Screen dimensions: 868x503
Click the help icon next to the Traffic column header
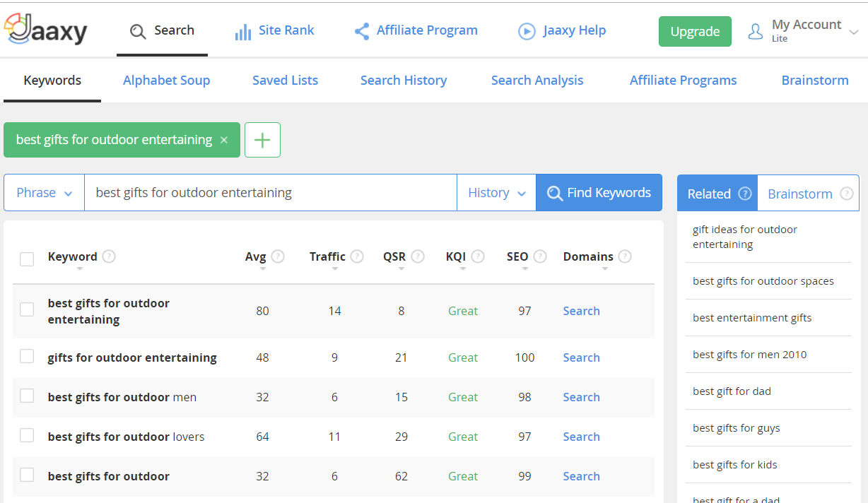(357, 256)
